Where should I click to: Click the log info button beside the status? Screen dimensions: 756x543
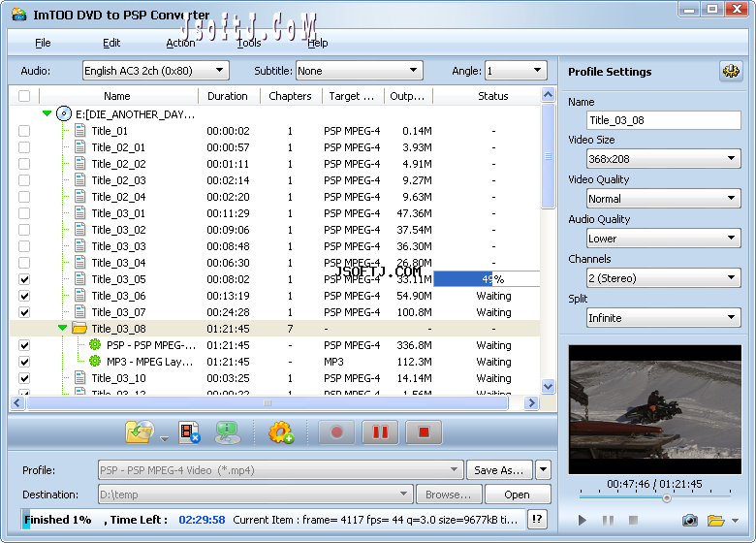click(537, 520)
